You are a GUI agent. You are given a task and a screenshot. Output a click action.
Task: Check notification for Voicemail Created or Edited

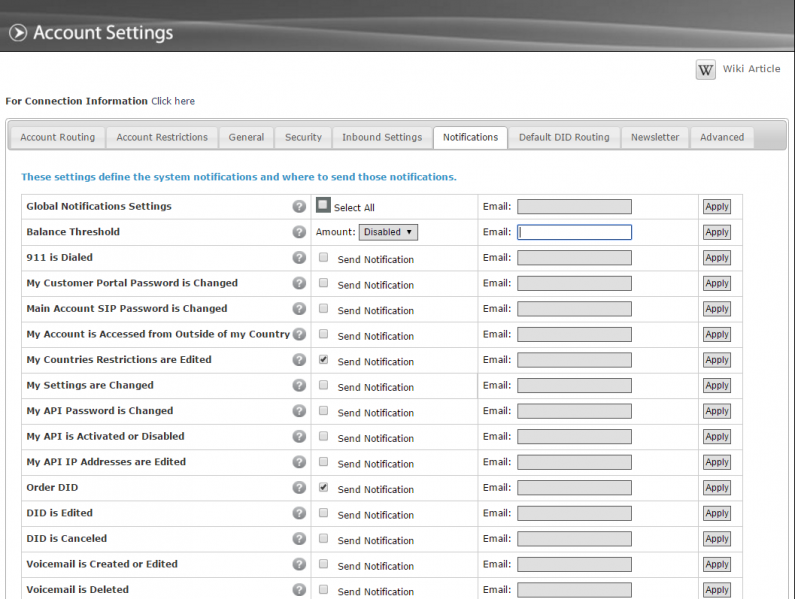tap(323, 564)
